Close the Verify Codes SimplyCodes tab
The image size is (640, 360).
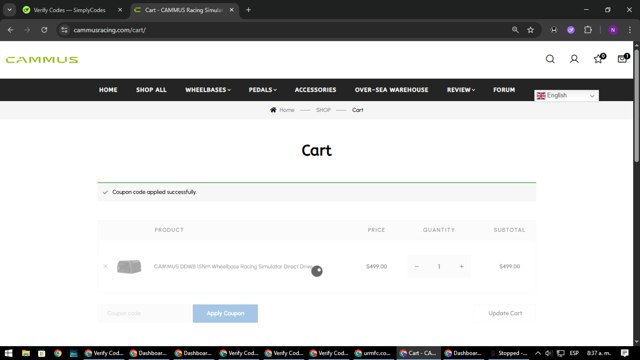tap(120, 10)
